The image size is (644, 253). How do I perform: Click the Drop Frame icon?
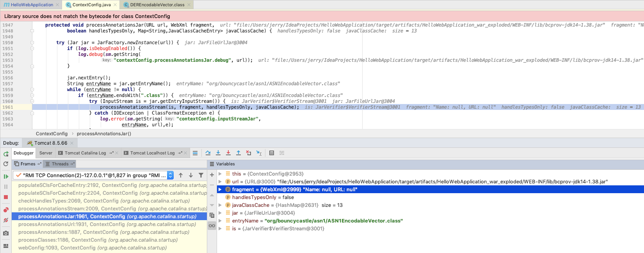pos(249,153)
